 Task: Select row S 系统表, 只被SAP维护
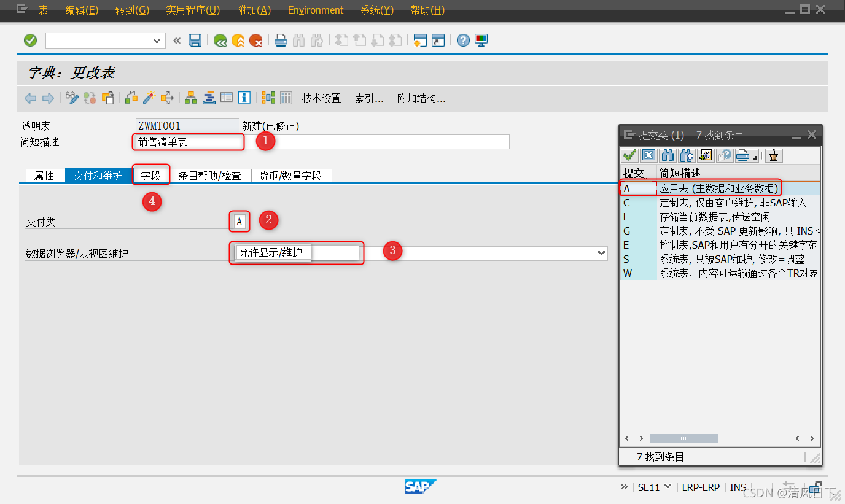tap(720, 259)
